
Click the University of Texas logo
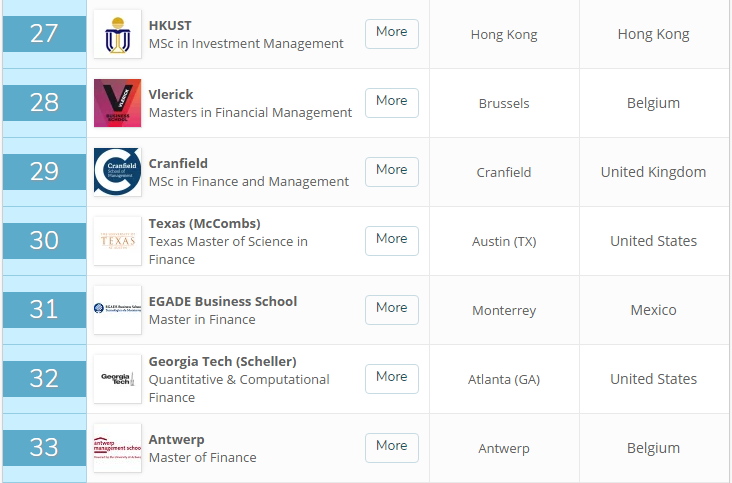click(117, 241)
